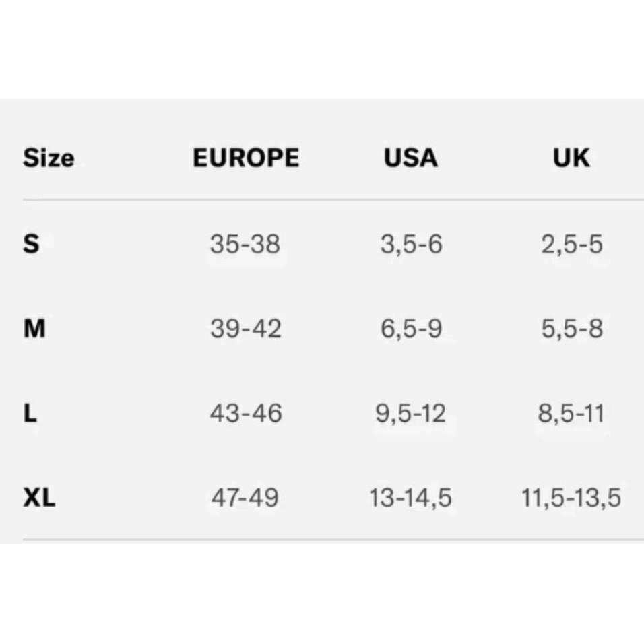Select the EUROPE column header
644x644 pixels.
click(246, 158)
